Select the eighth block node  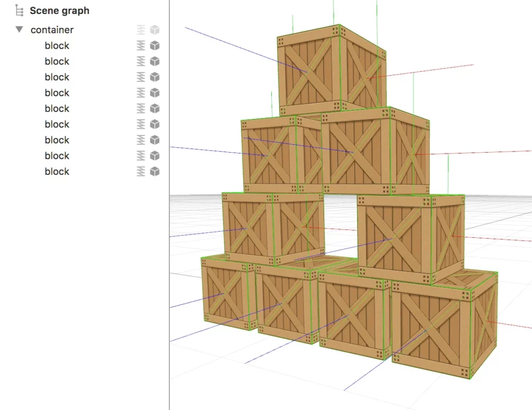57,156
